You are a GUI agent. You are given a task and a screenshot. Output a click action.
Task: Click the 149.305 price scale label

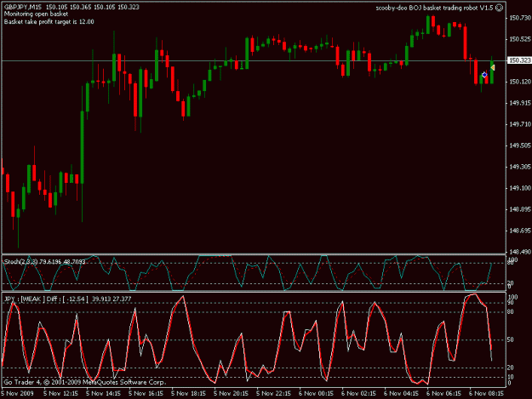click(x=520, y=167)
